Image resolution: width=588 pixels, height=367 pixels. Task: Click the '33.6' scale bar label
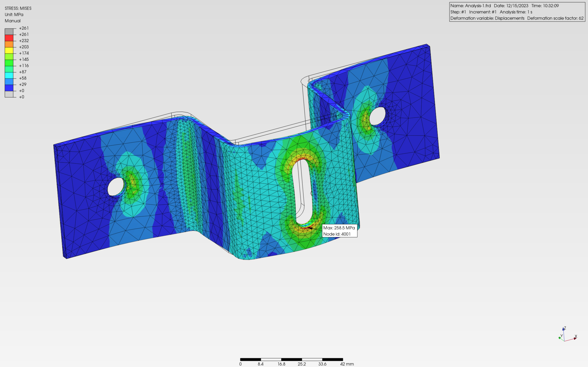coord(322,364)
